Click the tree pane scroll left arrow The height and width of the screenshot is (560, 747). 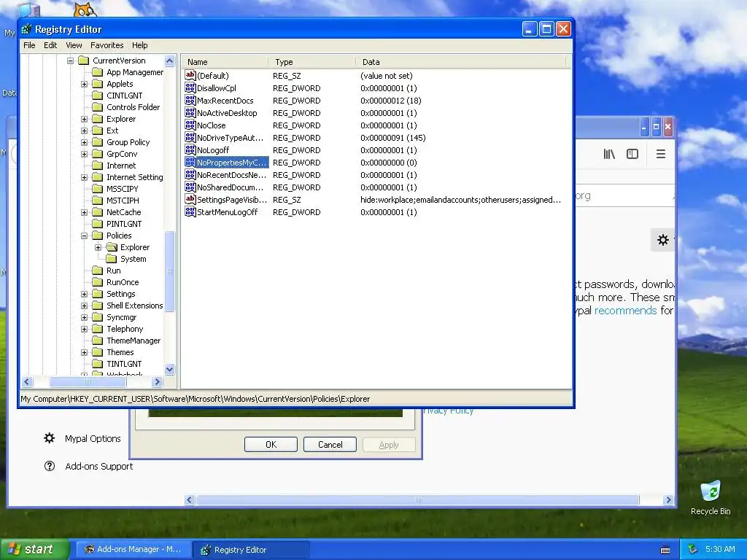(27, 381)
